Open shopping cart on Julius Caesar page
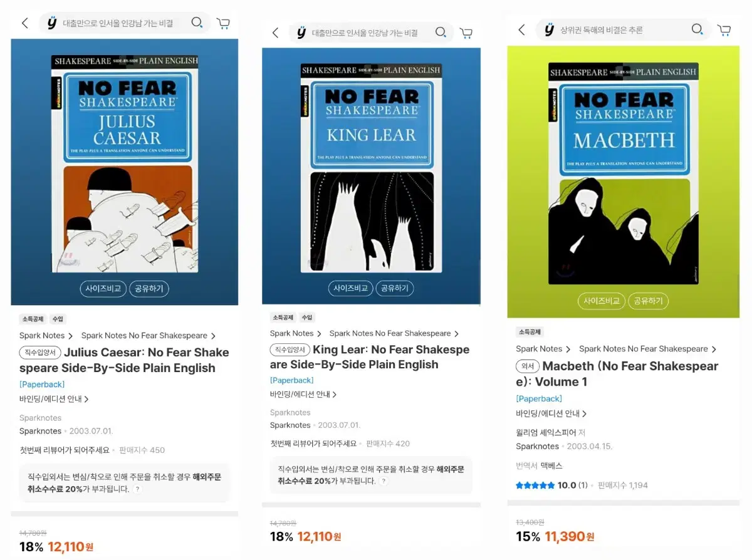Viewport: 752px width, 560px height. coord(223,23)
